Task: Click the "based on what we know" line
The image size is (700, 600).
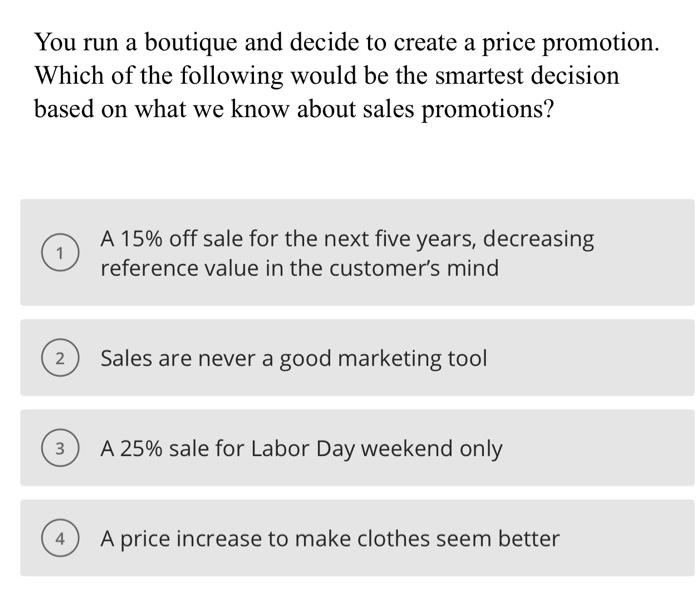Action: [x=294, y=109]
